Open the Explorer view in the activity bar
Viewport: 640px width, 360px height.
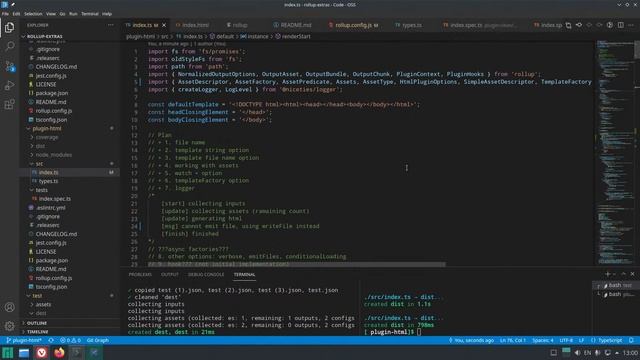coord(9,27)
